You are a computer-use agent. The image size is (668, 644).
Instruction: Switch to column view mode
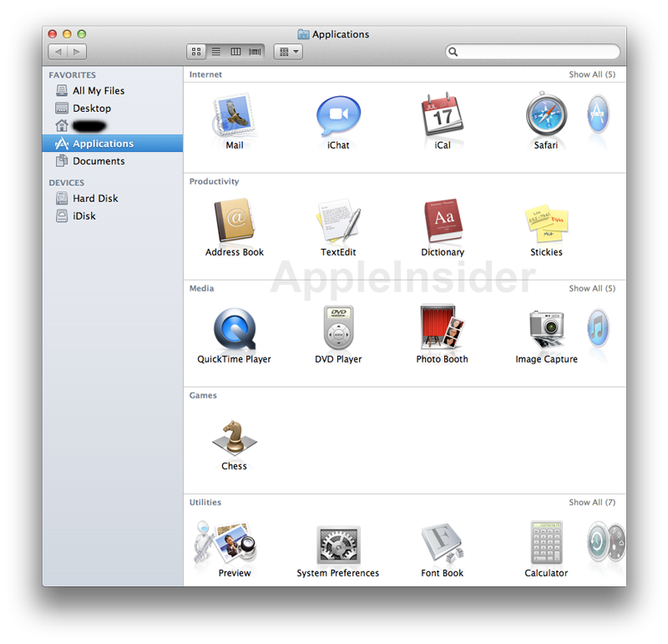click(235, 52)
